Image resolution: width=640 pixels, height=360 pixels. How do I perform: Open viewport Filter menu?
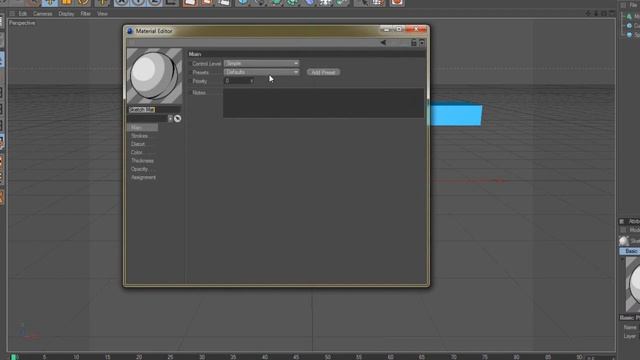[85, 13]
